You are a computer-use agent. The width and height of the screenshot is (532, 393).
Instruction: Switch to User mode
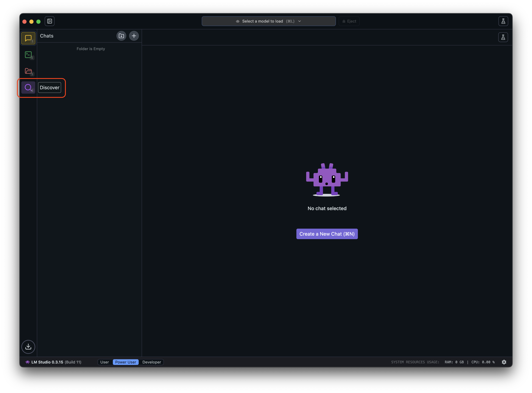104,362
